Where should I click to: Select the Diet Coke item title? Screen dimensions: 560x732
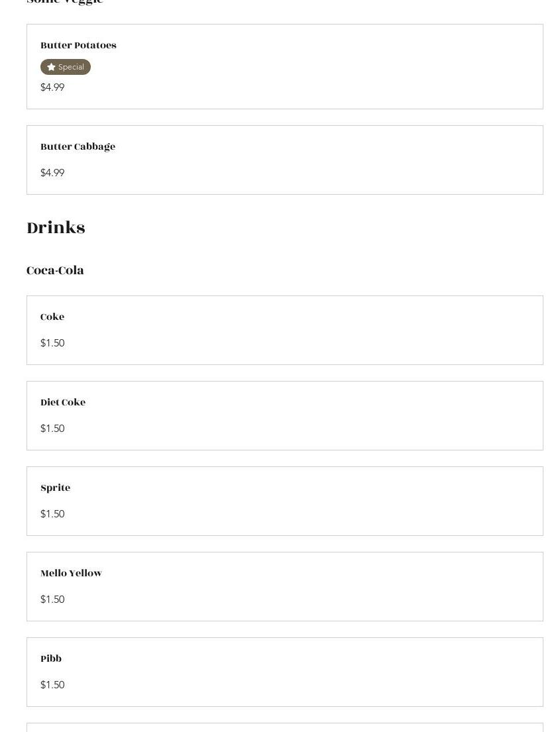[63, 403]
